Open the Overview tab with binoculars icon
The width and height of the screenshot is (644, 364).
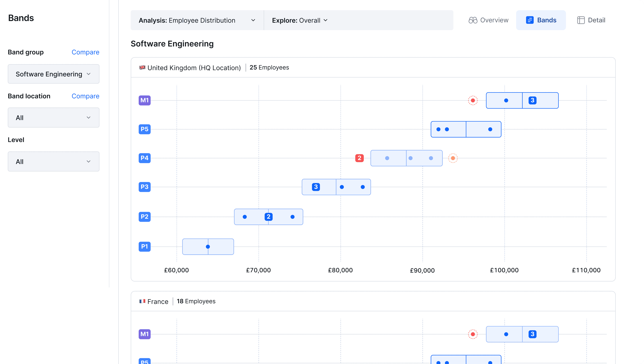(488, 20)
